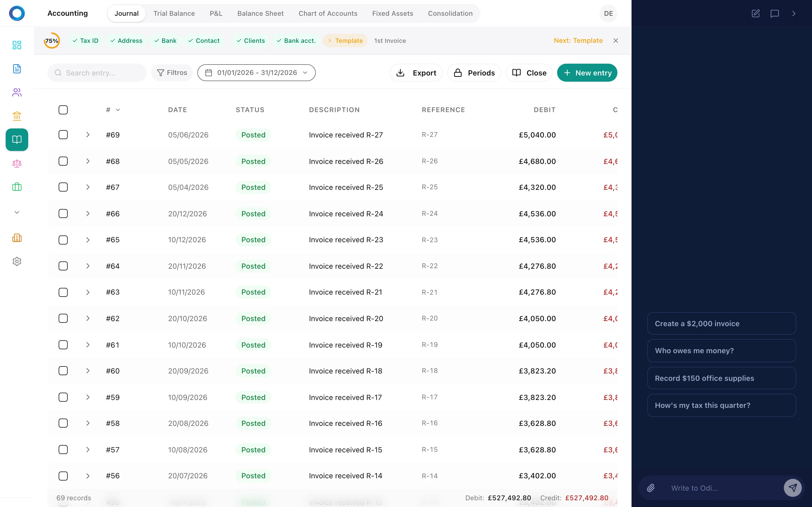Image resolution: width=812 pixels, height=507 pixels.
Task: Check the row for entry #62
Action: (x=63, y=318)
